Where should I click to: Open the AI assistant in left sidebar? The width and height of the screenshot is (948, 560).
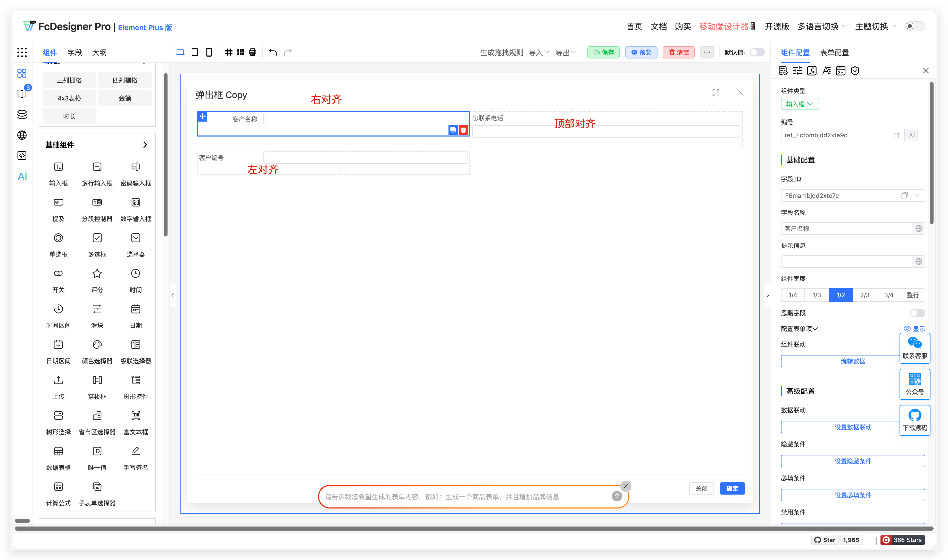tap(22, 176)
